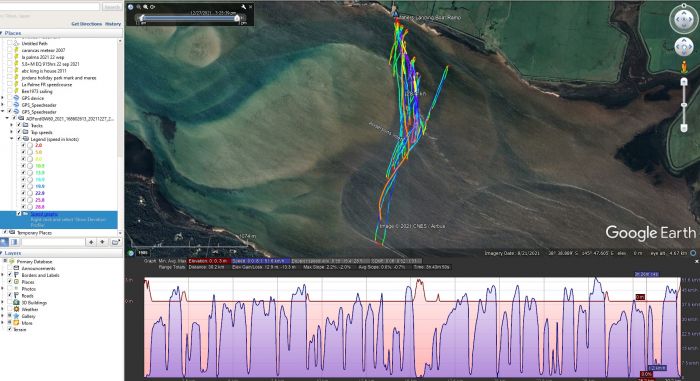Click the zoom slider on map navigation

tap(683, 105)
